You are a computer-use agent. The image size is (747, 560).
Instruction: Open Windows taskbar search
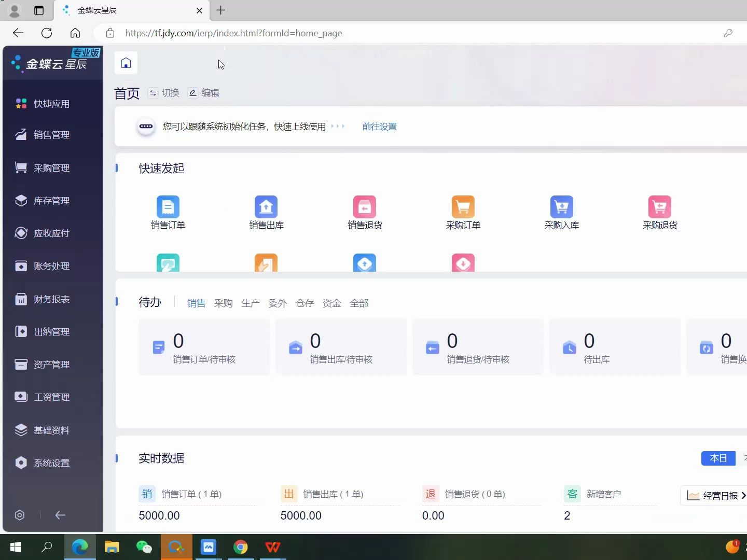pyautogui.click(x=47, y=547)
